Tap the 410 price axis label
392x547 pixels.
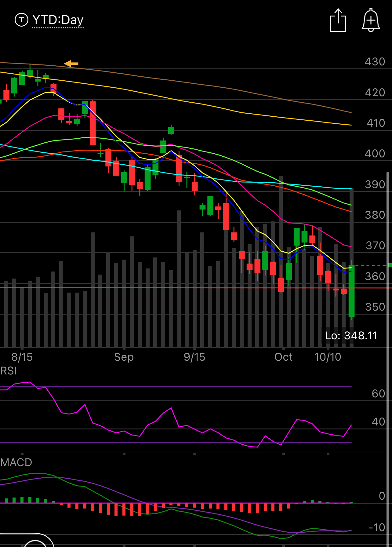[376, 123]
